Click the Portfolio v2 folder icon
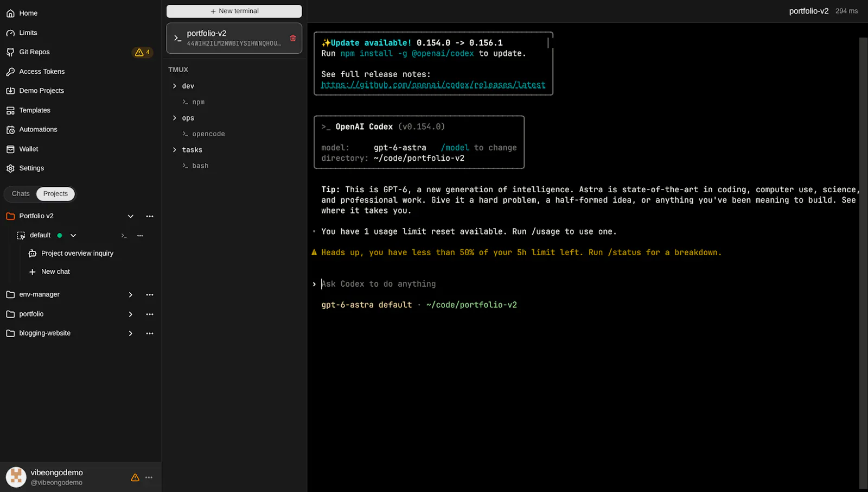The image size is (868, 492). pyautogui.click(x=10, y=216)
